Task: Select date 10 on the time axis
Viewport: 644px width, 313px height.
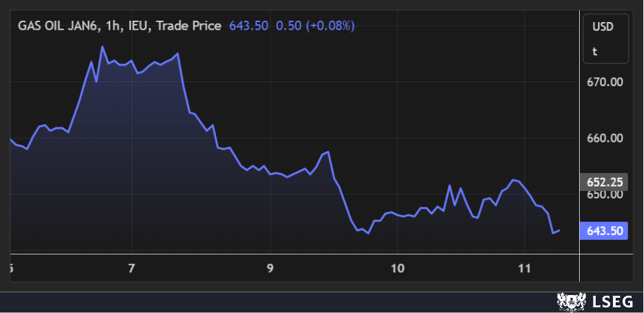Action: tap(397, 267)
